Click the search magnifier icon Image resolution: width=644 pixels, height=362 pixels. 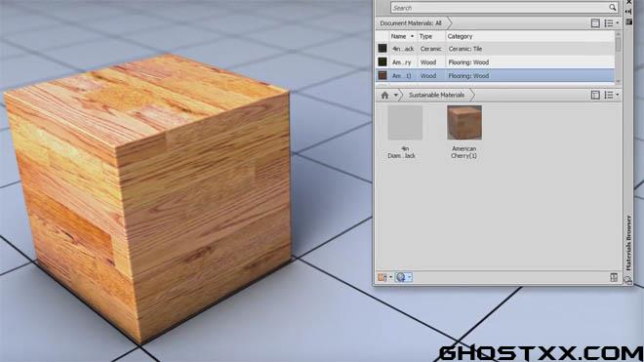point(612,8)
